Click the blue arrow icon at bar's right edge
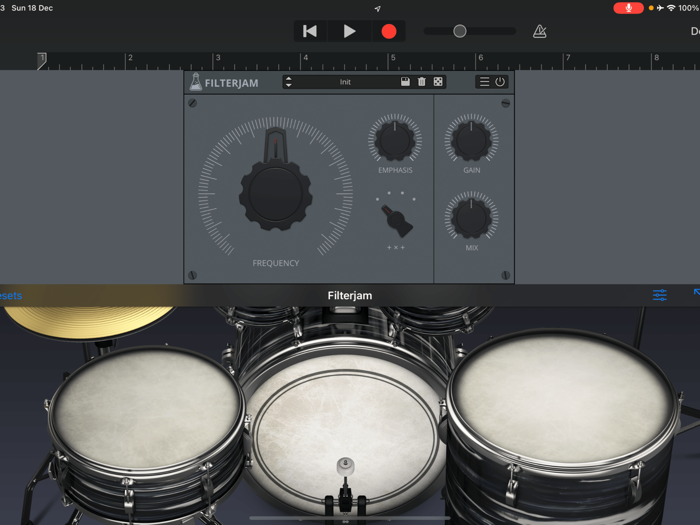 coord(696,292)
